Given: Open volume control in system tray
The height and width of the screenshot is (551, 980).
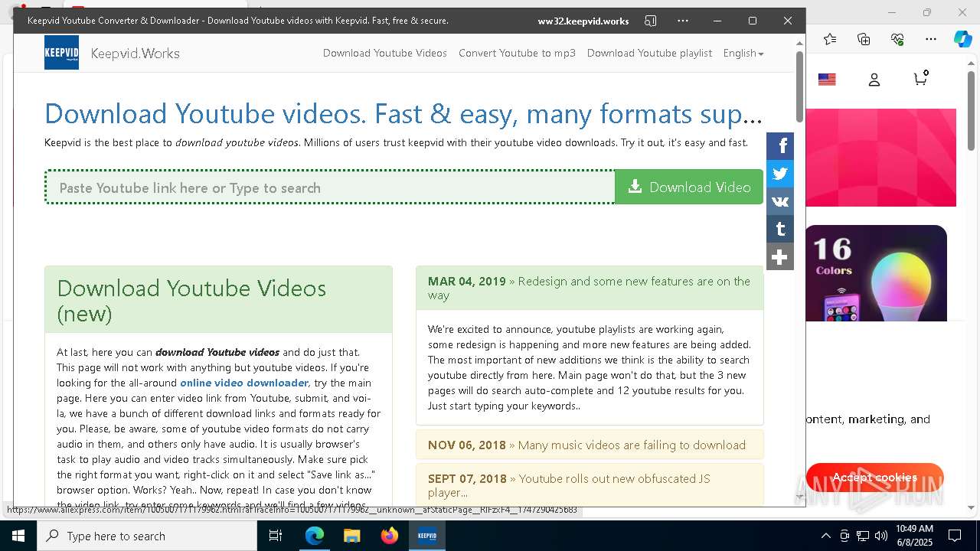Looking at the screenshot, I should 881,536.
